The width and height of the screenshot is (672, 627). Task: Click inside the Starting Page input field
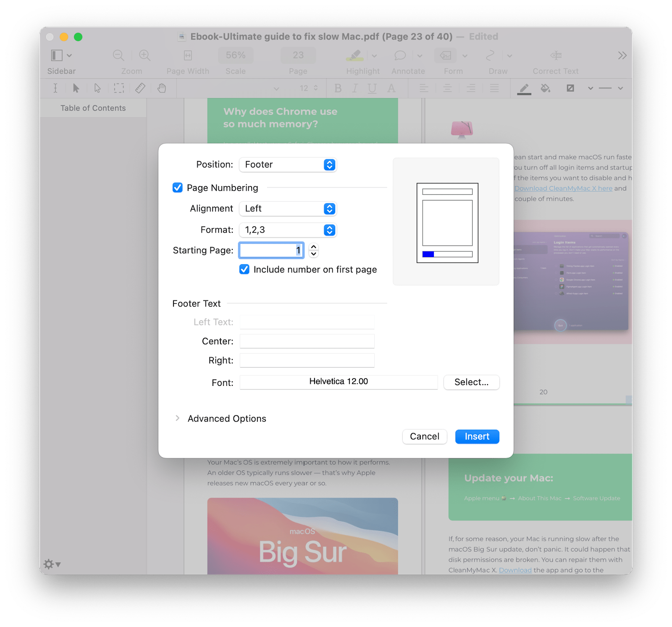pos(271,250)
